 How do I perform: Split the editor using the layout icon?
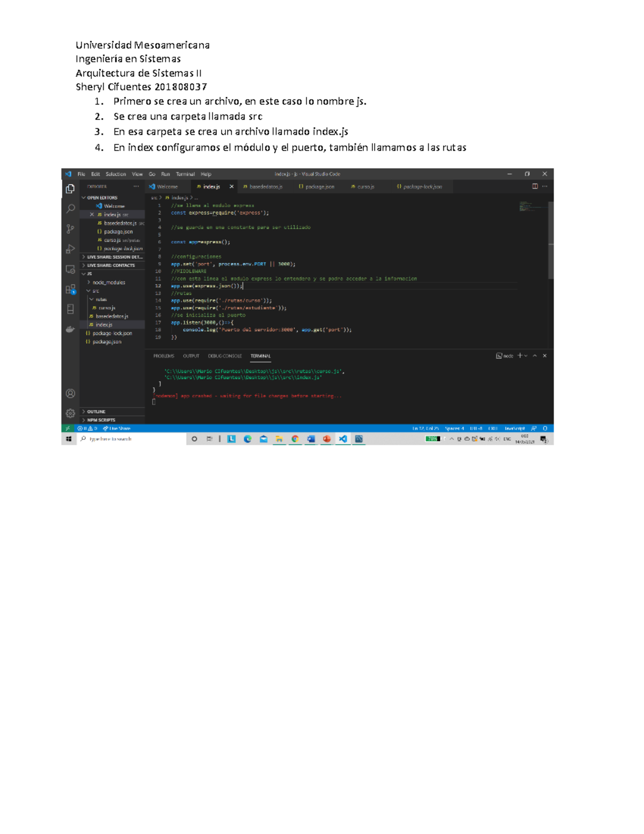tap(535, 185)
